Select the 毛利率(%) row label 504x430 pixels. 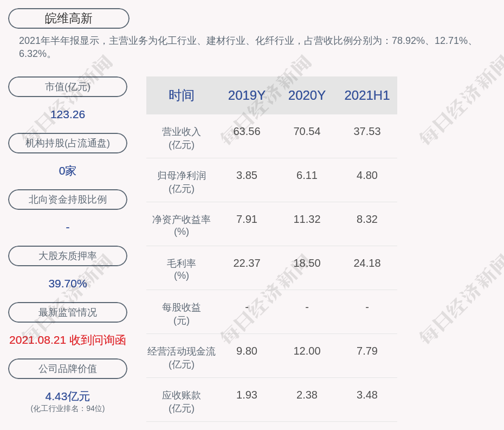tap(182, 269)
